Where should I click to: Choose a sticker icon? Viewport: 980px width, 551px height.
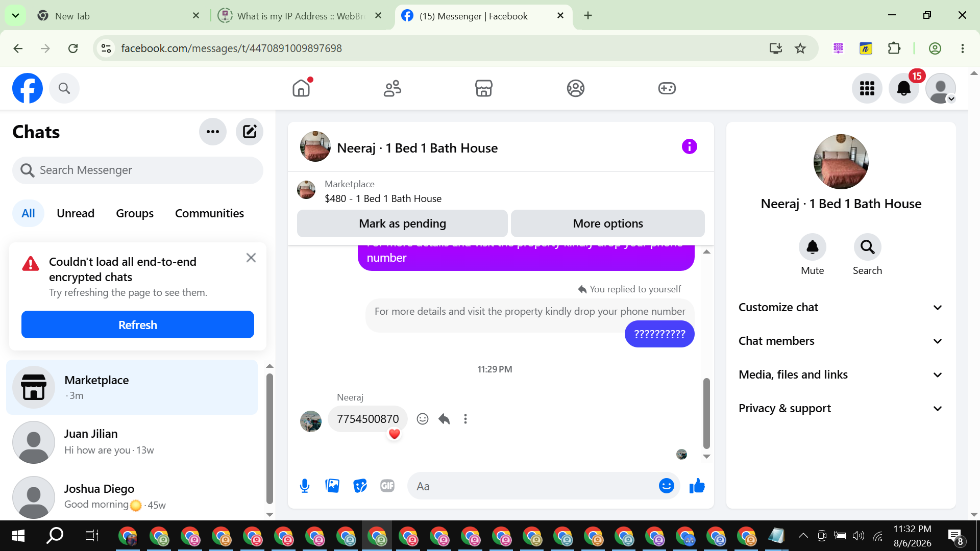360,486
